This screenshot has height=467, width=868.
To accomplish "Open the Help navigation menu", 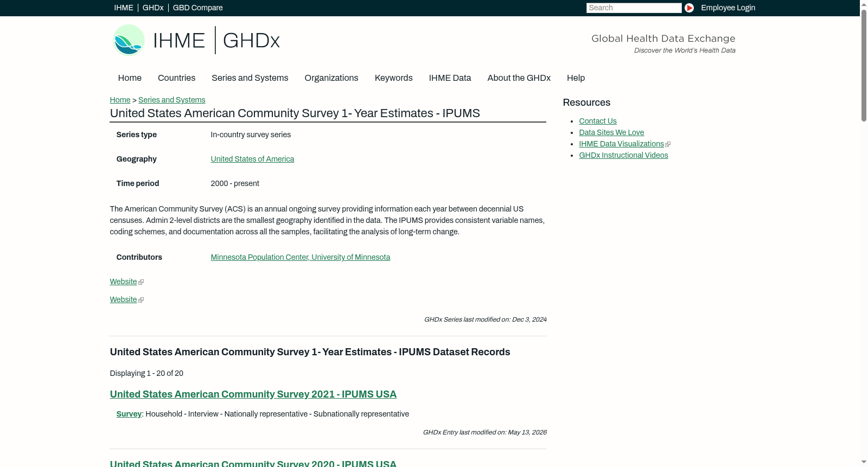I will 576,78.
